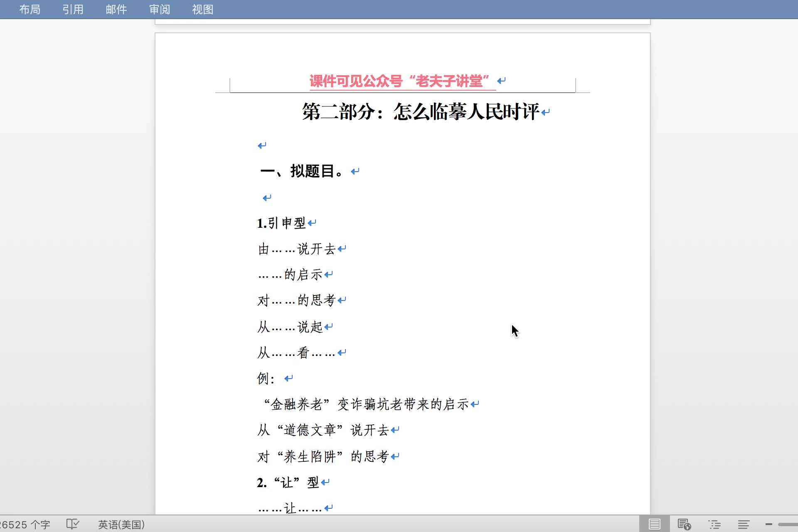Image resolution: width=798 pixels, height=532 pixels.
Task: Click the line ……的启示
Action: (290, 274)
